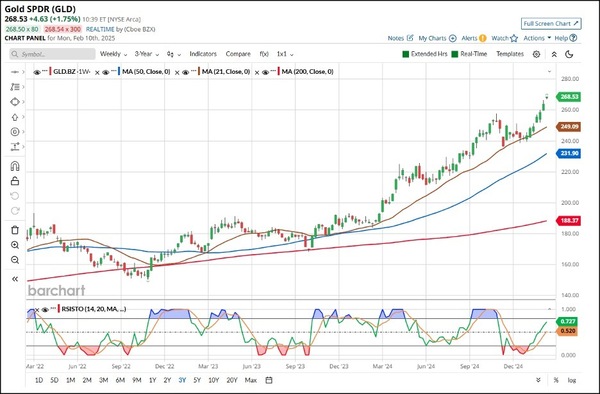The height and width of the screenshot is (394, 600).
Task: Click the Compare button
Action: coord(238,54)
